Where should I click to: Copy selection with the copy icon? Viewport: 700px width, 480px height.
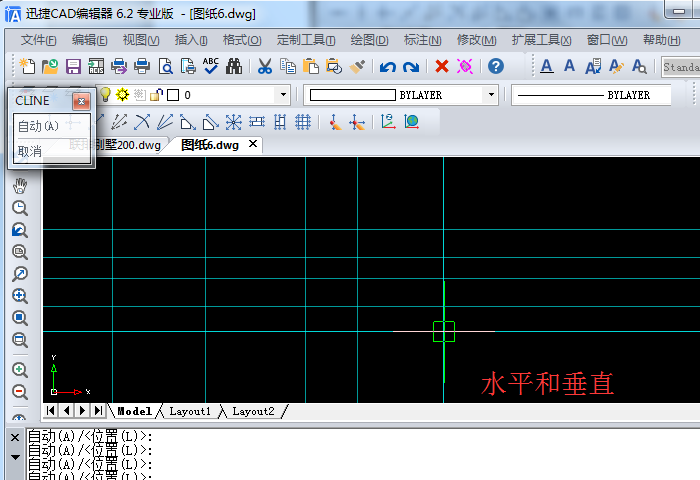pos(288,67)
